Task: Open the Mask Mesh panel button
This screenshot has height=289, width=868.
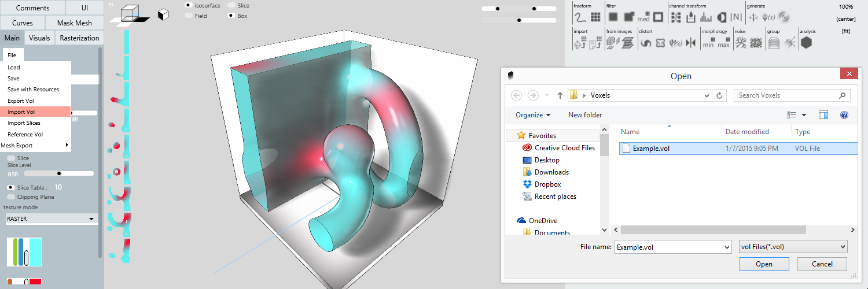Action: [x=74, y=23]
